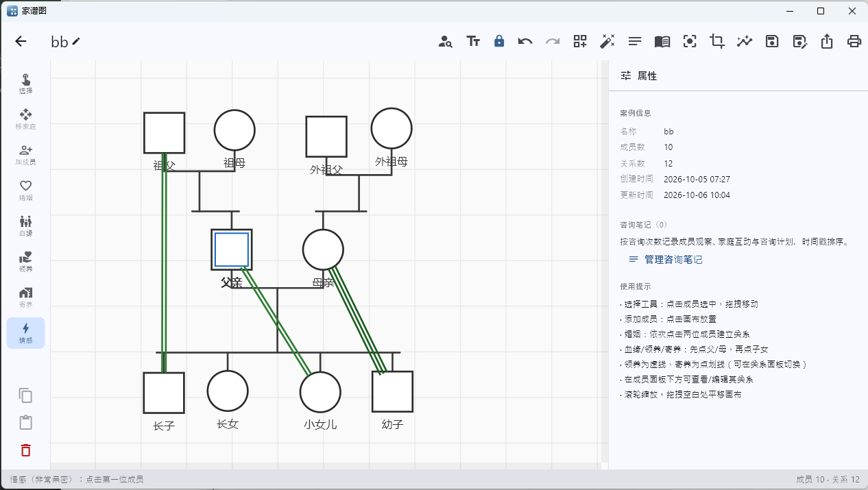The width and height of the screenshot is (868, 490).
Task: Pick the 寄养 foster tool
Action: pyautogui.click(x=25, y=297)
